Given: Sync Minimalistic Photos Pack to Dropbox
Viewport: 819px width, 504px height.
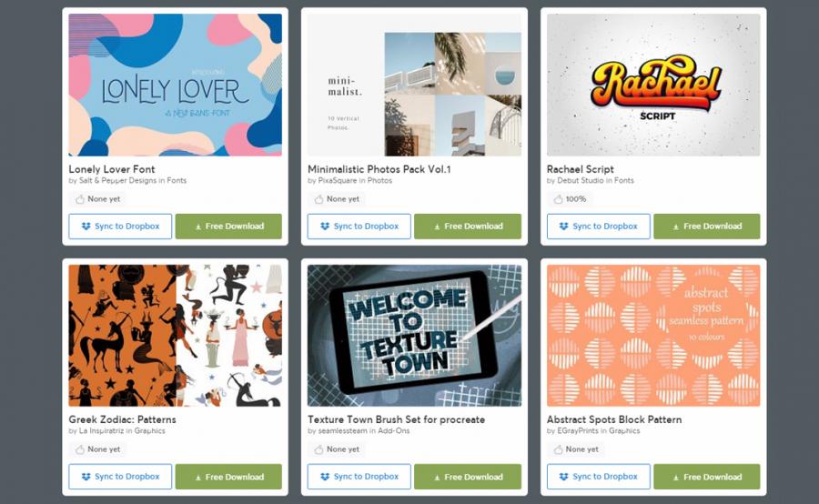Looking at the screenshot, I should (x=359, y=227).
